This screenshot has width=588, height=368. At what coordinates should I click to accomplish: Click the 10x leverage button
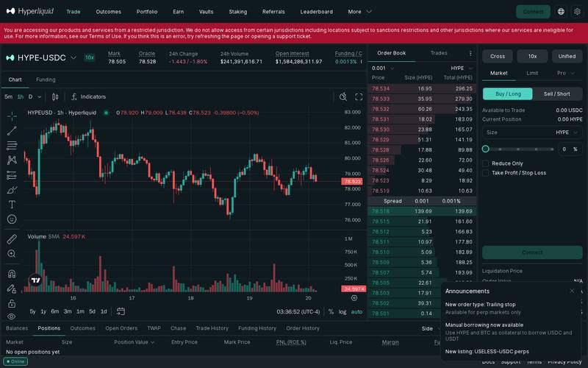[532, 57]
